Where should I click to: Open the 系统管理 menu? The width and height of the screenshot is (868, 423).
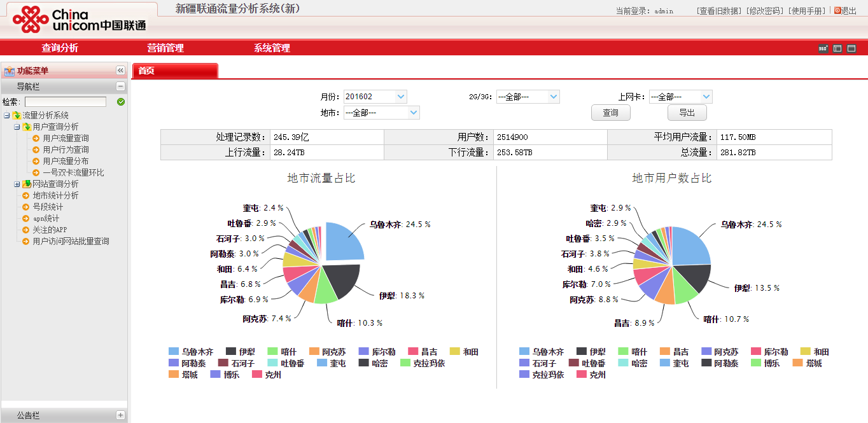coord(272,48)
